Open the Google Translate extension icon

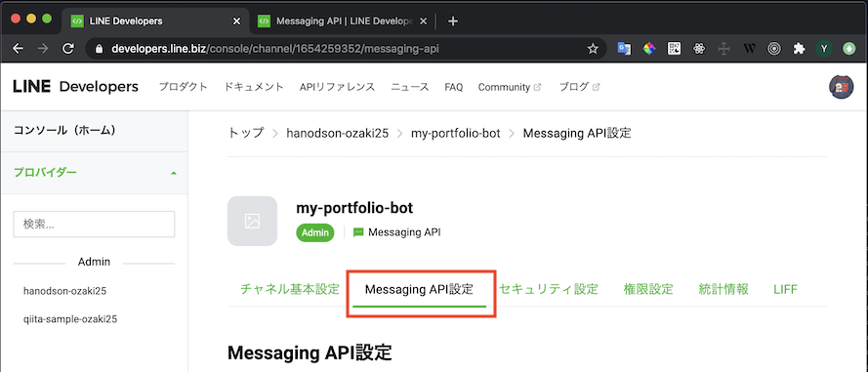coord(625,49)
